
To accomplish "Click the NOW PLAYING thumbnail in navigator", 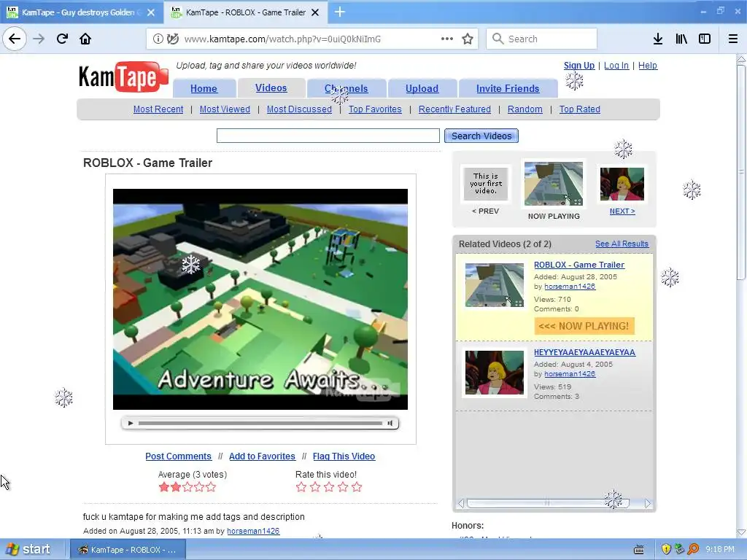I will 554,184.
